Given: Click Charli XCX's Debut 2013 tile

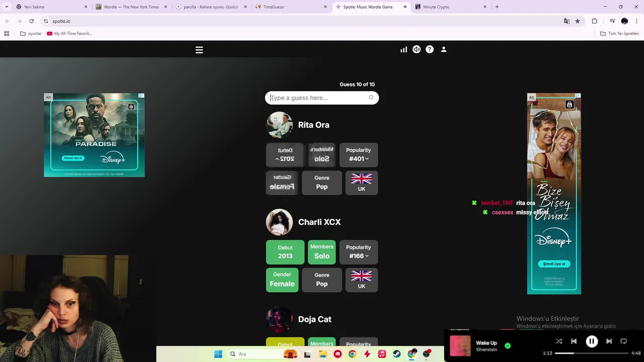Looking at the screenshot, I should click(285, 252).
